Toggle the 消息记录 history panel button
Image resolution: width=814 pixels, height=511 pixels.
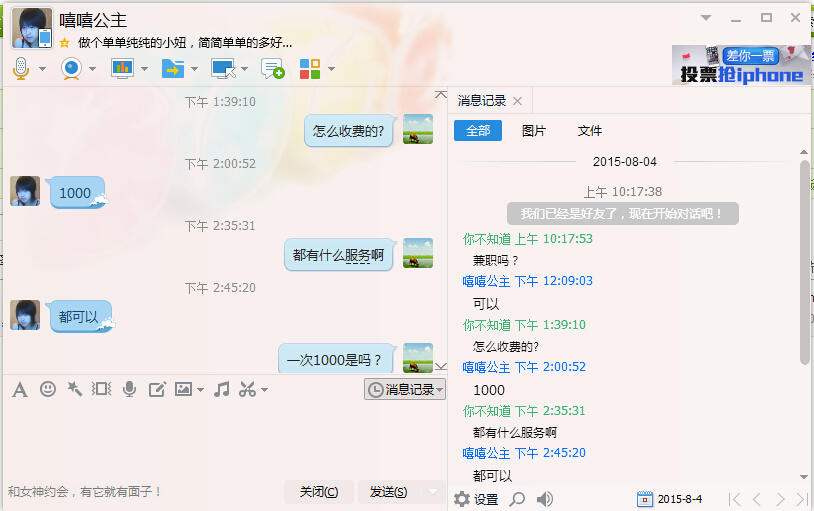(404, 389)
